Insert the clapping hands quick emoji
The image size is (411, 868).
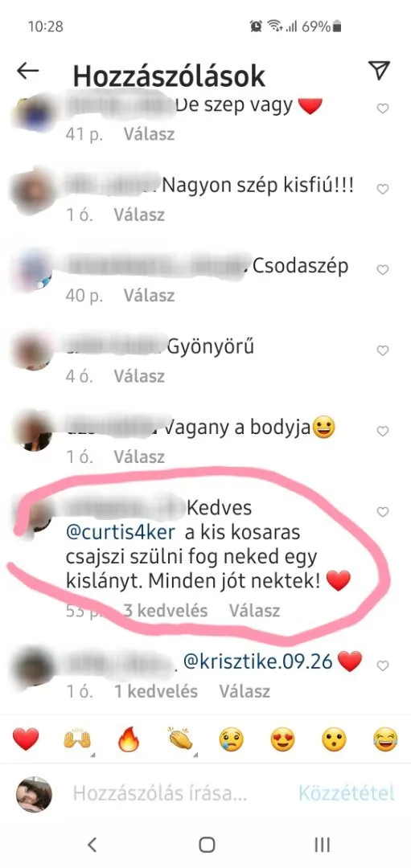pos(180,739)
